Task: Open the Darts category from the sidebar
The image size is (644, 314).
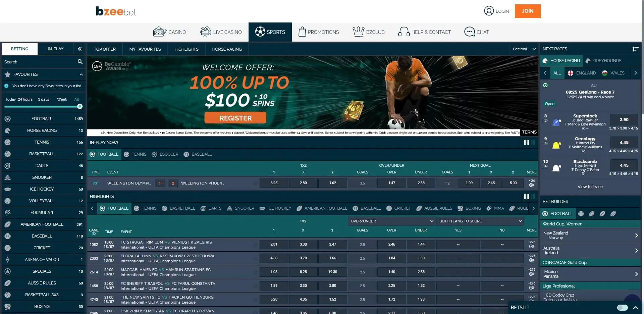Action: [x=42, y=165]
